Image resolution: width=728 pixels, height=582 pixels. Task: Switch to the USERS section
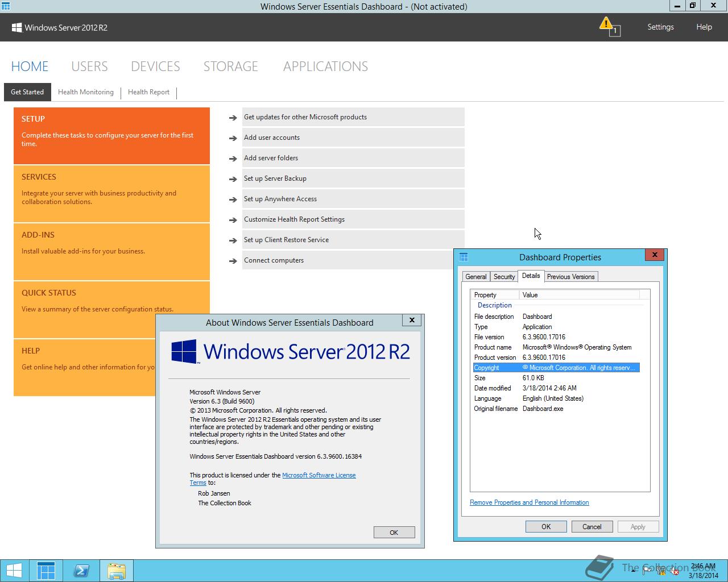(x=89, y=66)
